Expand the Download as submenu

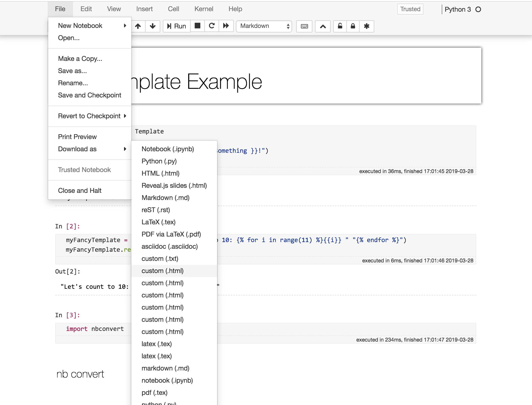90,149
